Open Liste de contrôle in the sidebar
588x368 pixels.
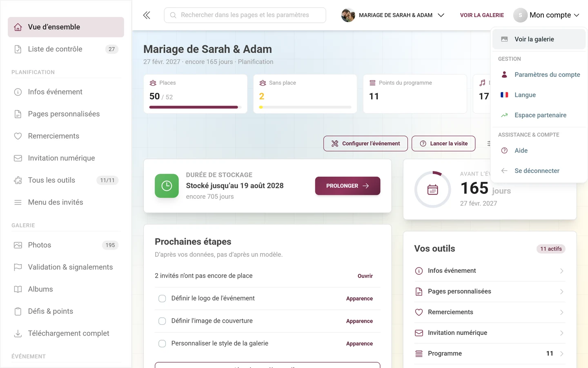pyautogui.click(x=66, y=49)
